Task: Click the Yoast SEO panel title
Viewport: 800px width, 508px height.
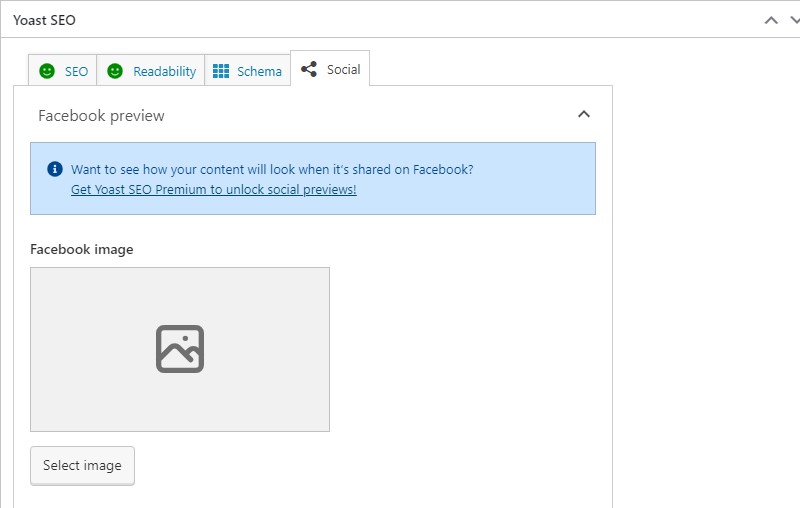Action: [44, 20]
